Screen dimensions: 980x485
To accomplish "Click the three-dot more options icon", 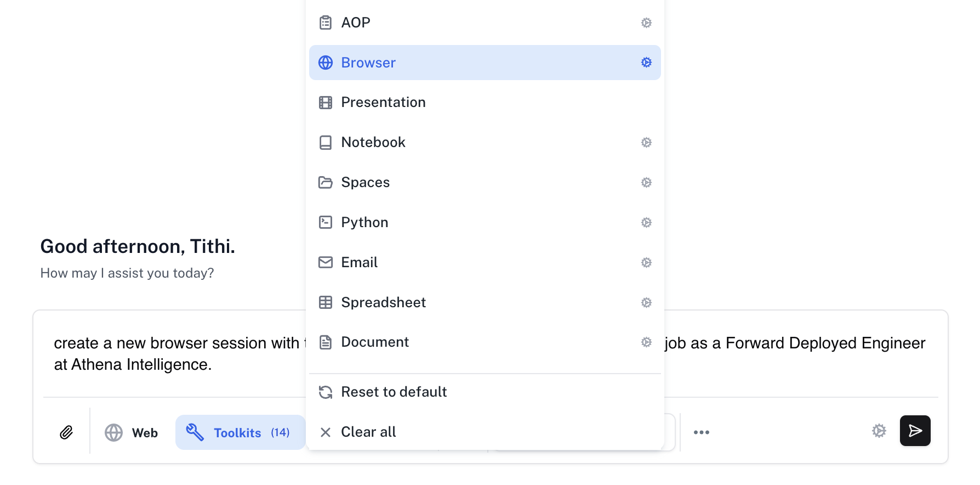I will 701,432.
